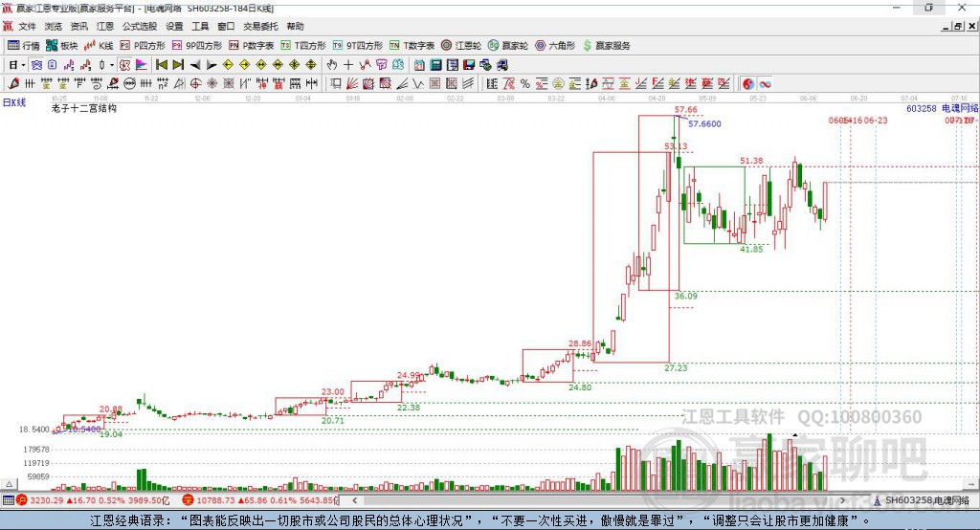The width and height of the screenshot is (980, 530).
Task: Click the Shenzhen index 10788.73 status entry
Action: coord(260,500)
